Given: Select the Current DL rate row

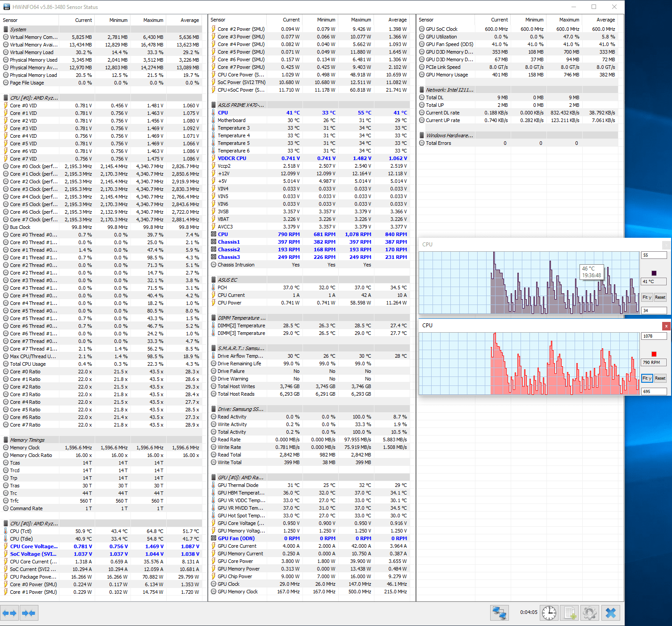Looking at the screenshot, I should [518, 113].
